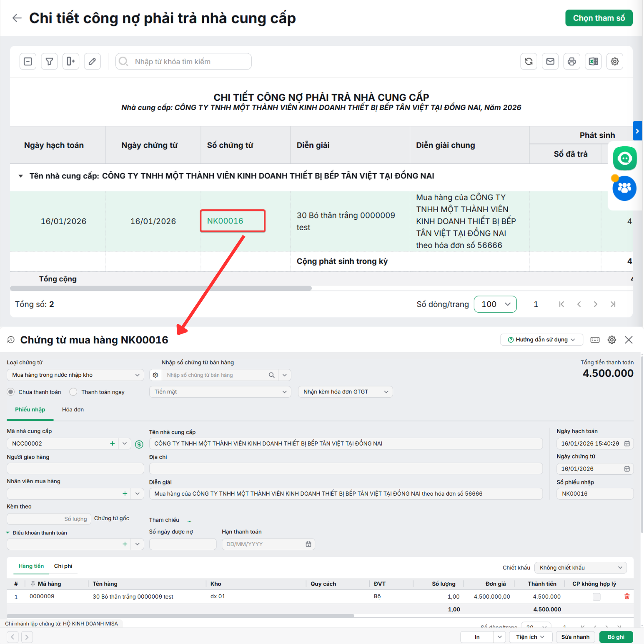
Task: Delete item row with red trash icon
Action: [627, 596]
